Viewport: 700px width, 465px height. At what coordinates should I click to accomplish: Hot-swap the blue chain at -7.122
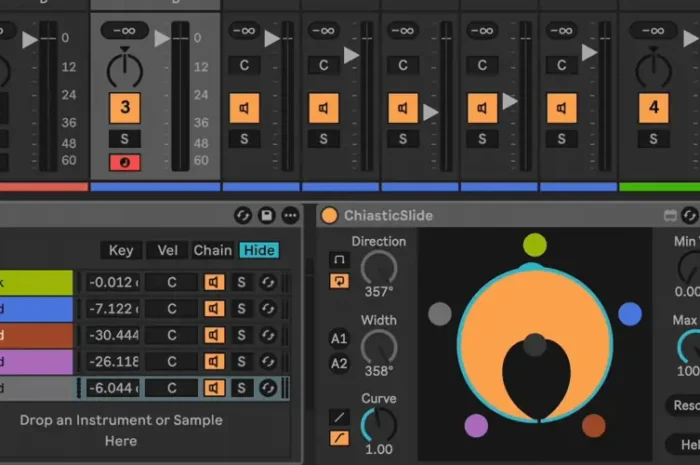268,309
